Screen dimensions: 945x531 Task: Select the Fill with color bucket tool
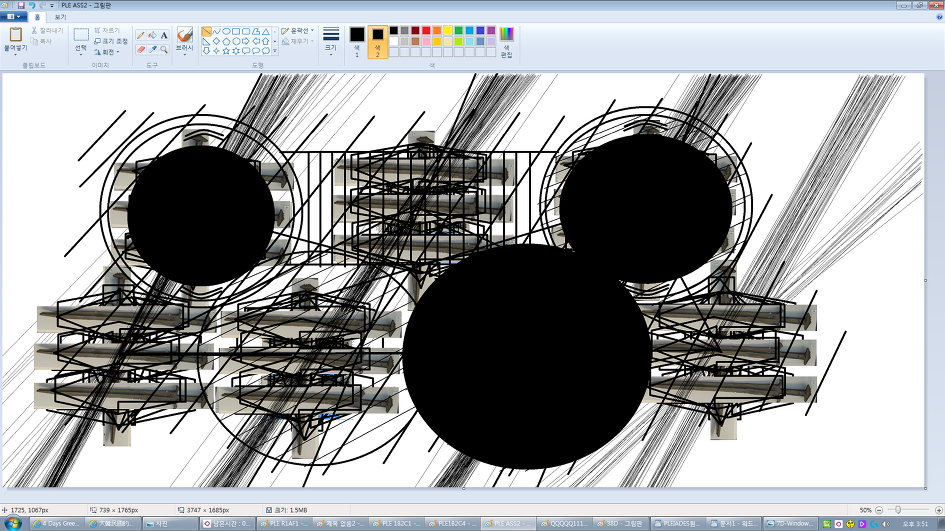coord(152,35)
